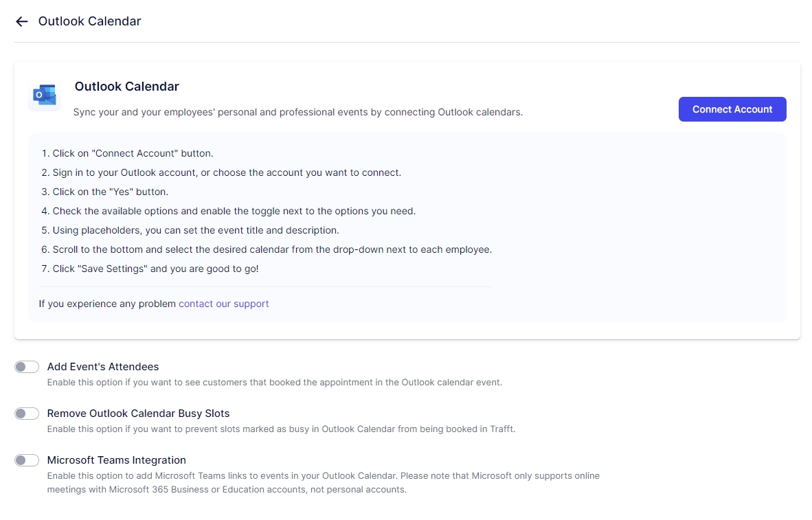
Task: Enable the Add Event's Attendees toggle
Action: pos(27,367)
